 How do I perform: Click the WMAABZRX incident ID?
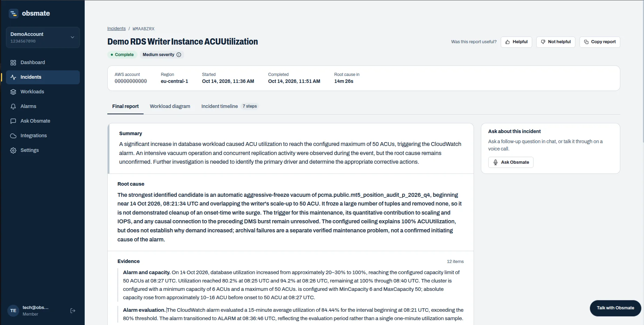[143, 29]
